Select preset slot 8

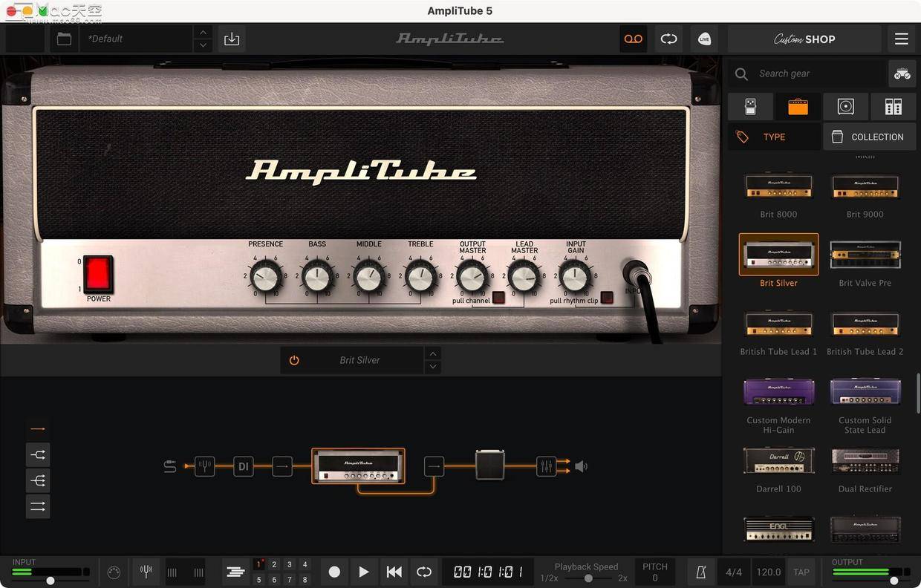pos(305,580)
